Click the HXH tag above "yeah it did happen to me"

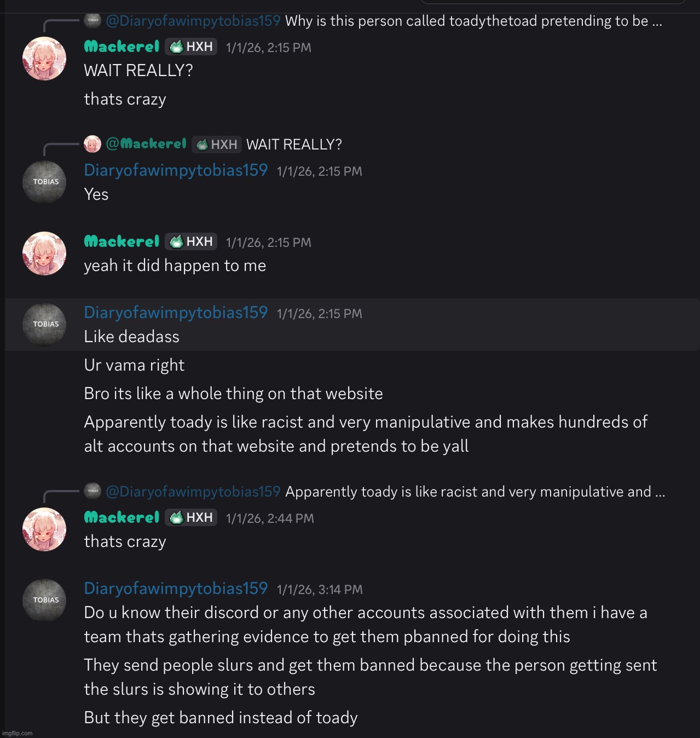coord(191,241)
